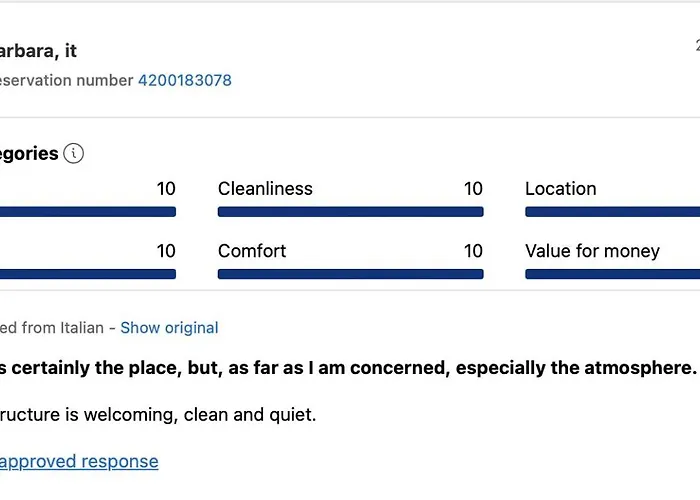This screenshot has width=700, height=500.
Task: Select the Location category label
Action: (x=560, y=189)
